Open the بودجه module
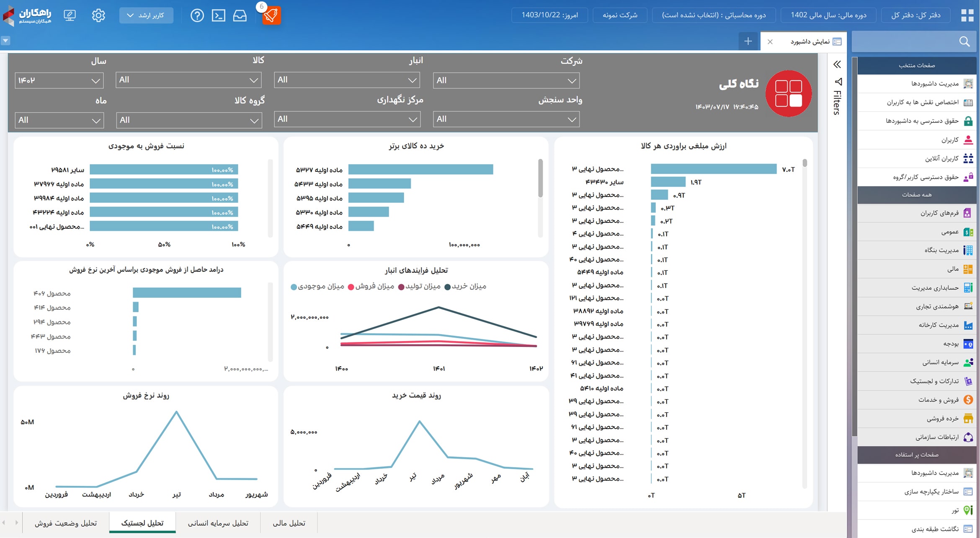Screen dimensions: 980x538 pos(916,344)
